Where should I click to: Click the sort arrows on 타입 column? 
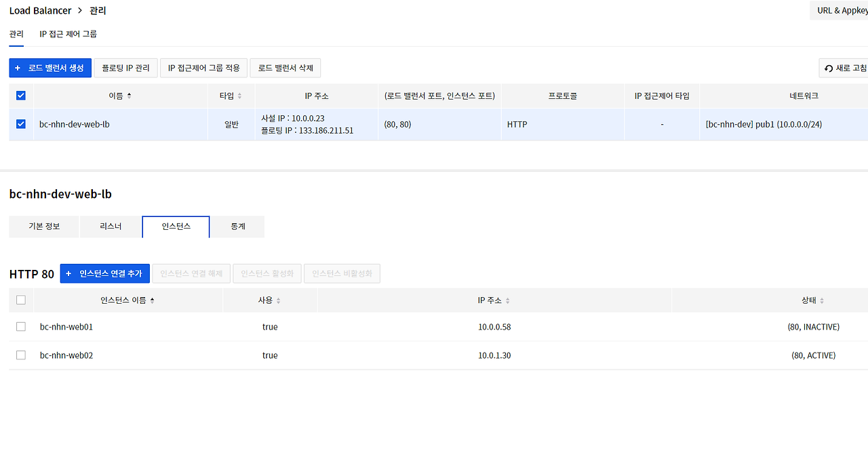pos(241,96)
